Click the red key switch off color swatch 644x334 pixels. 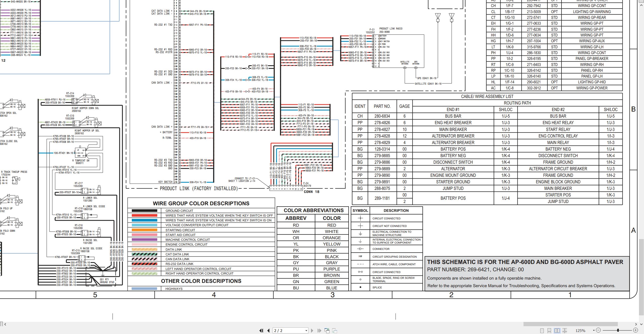(x=144, y=215)
